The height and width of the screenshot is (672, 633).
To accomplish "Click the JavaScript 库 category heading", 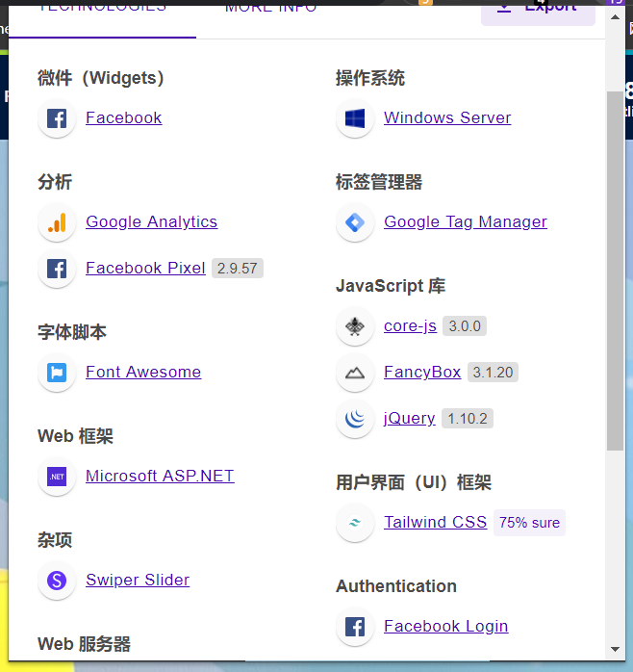I will coord(391,286).
